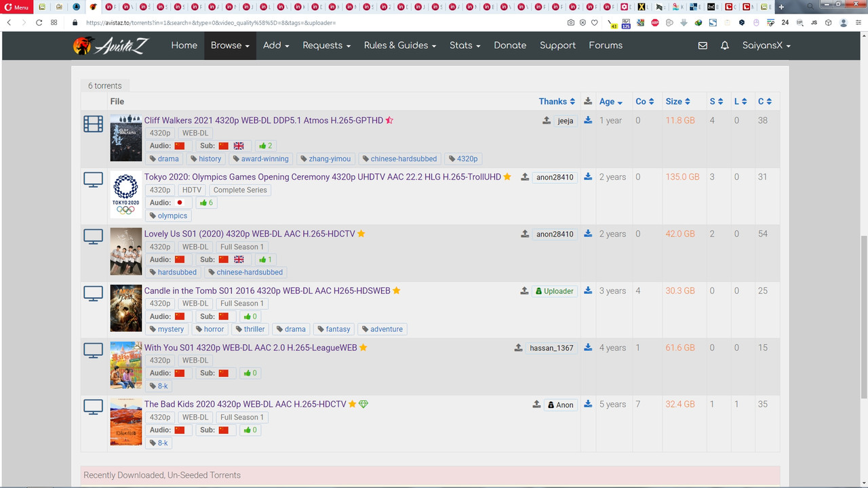Click the download icon in the table header

pyautogui.click(x=588, y=101)
